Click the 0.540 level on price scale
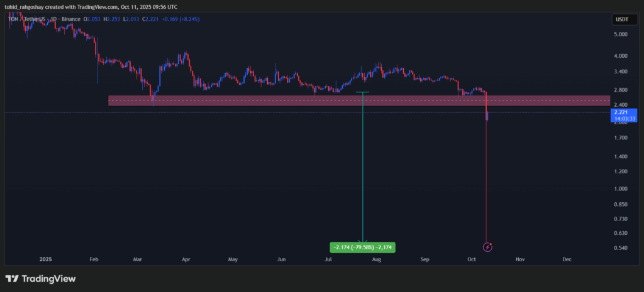This screenshot has width=644, height=292. (x=622, y=248)
